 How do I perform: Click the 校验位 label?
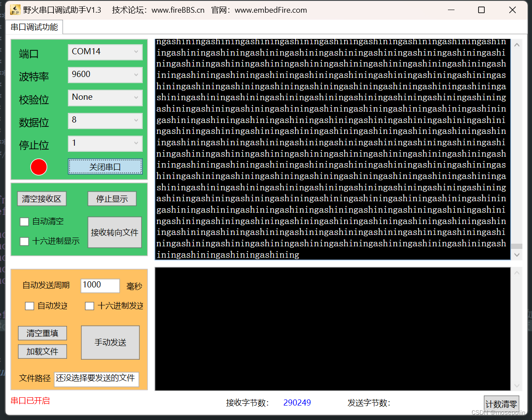(34, 100)
